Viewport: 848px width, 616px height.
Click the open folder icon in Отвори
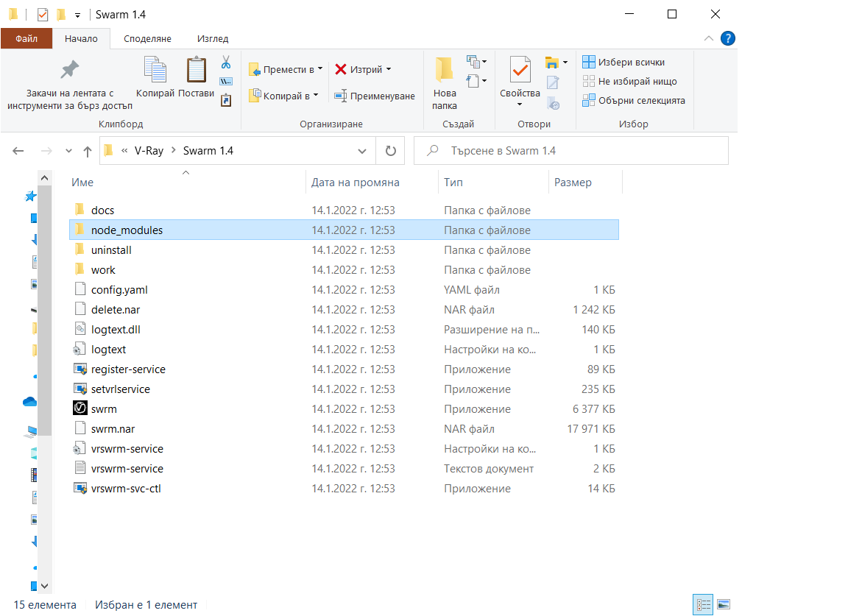tap(552, 63)
